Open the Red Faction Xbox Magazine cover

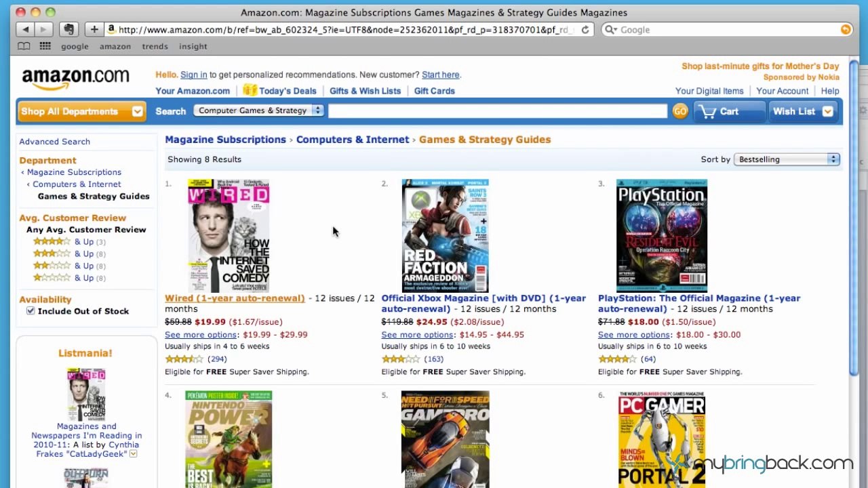tap(445, 236)
